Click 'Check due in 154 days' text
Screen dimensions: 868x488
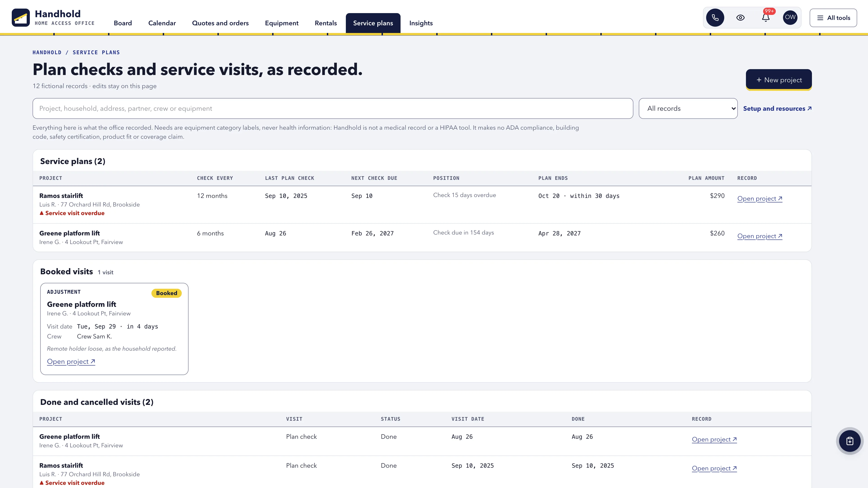(x=463, y=232)
